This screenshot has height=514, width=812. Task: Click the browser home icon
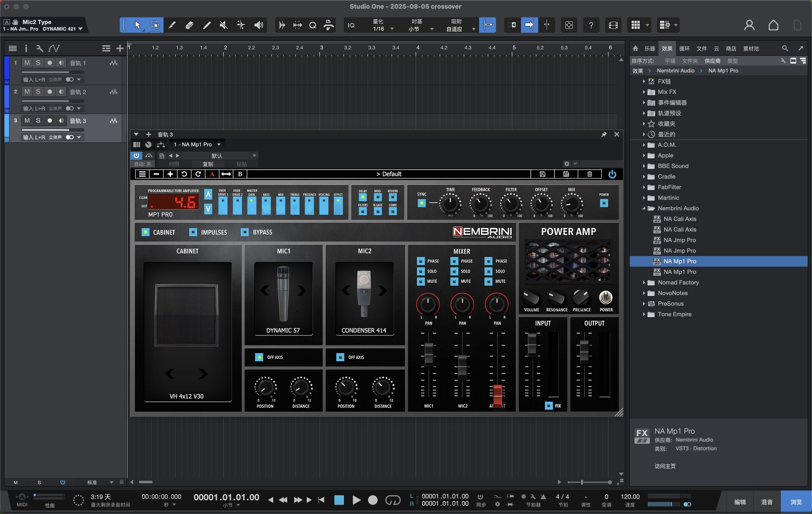point(635,49)
